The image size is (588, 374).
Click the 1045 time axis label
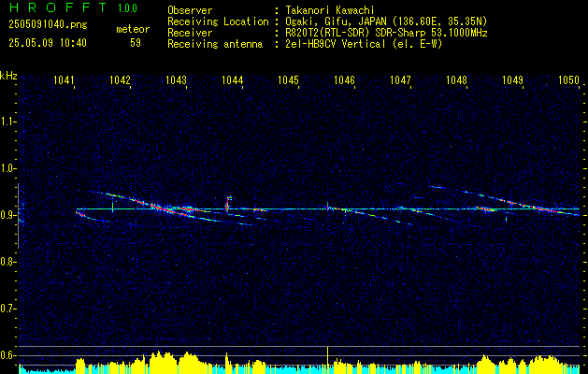tap(288, 79)
